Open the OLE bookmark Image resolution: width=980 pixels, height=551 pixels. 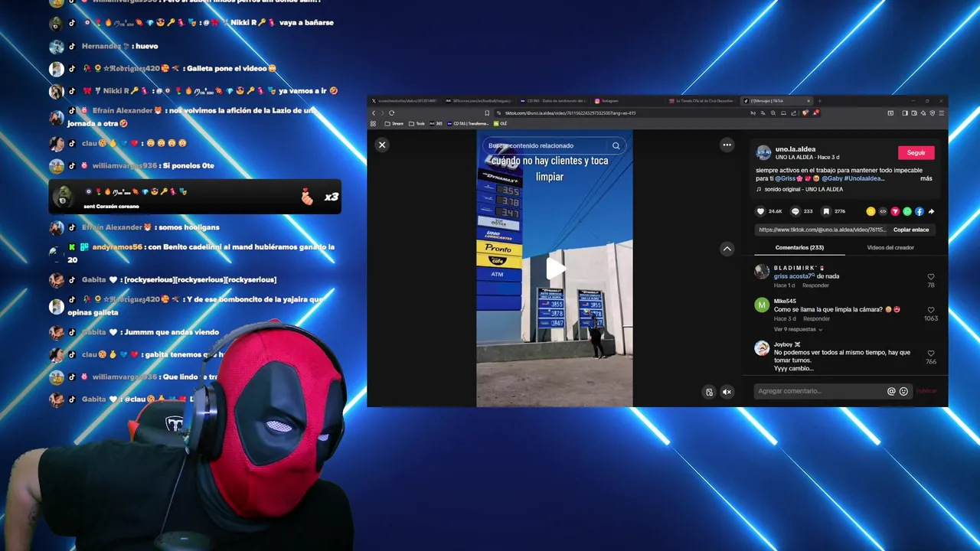501,123
